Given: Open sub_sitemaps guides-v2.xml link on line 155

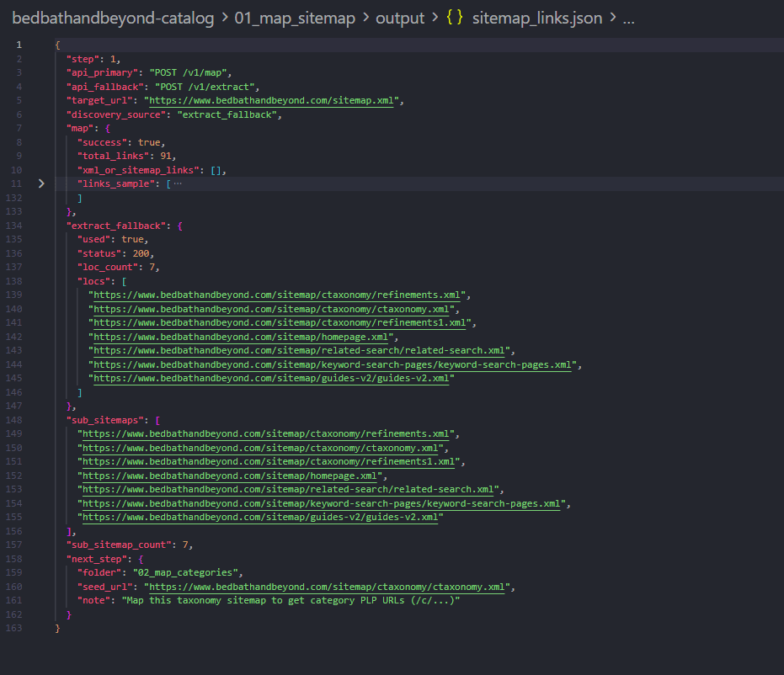Looking at the screenshot, I should pyautogui.click(x=260, y=517).
